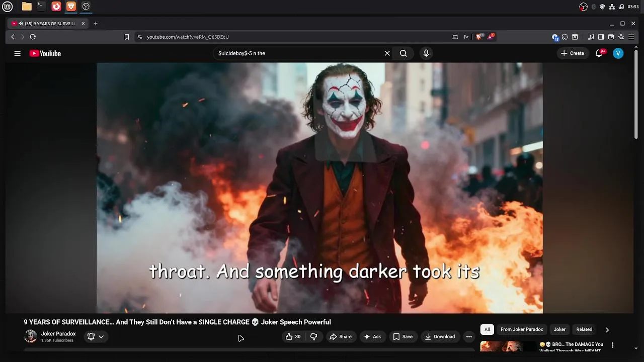
Task: Open the Linux Mint start menu
Action: [8, 7]
